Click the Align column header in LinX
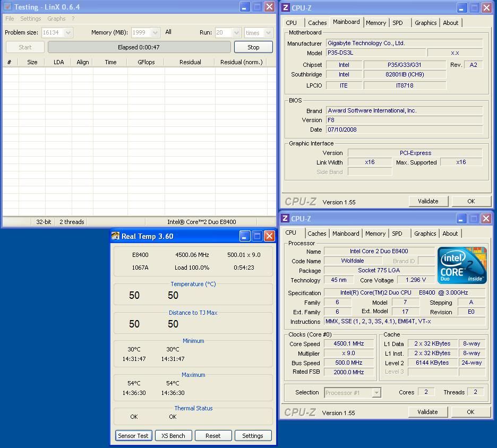Viewport: 497px width, 448px height. click(82, 62)
